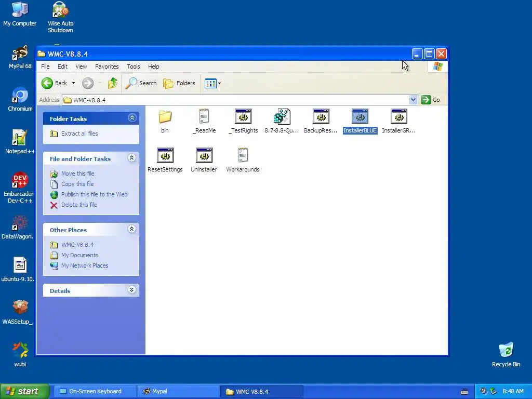Select ubuntu-9.10 file on desktop
Viewport: 532px width, 399px height.
coord(18,270)
